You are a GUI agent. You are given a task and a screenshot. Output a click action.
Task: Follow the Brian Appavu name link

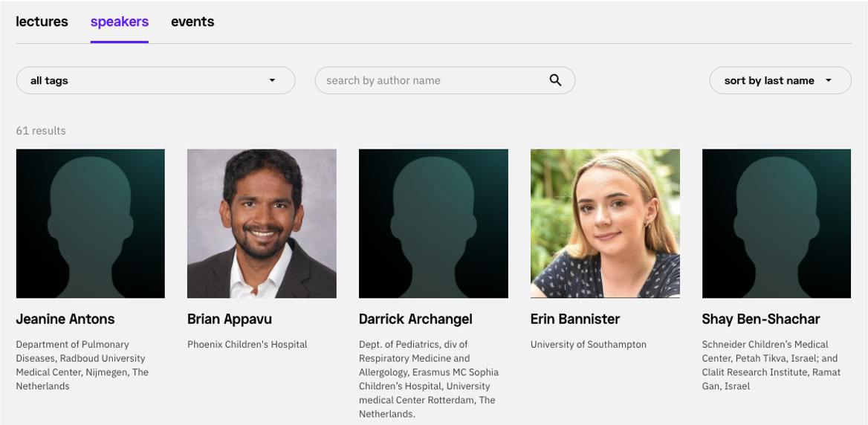coord(230,319)
